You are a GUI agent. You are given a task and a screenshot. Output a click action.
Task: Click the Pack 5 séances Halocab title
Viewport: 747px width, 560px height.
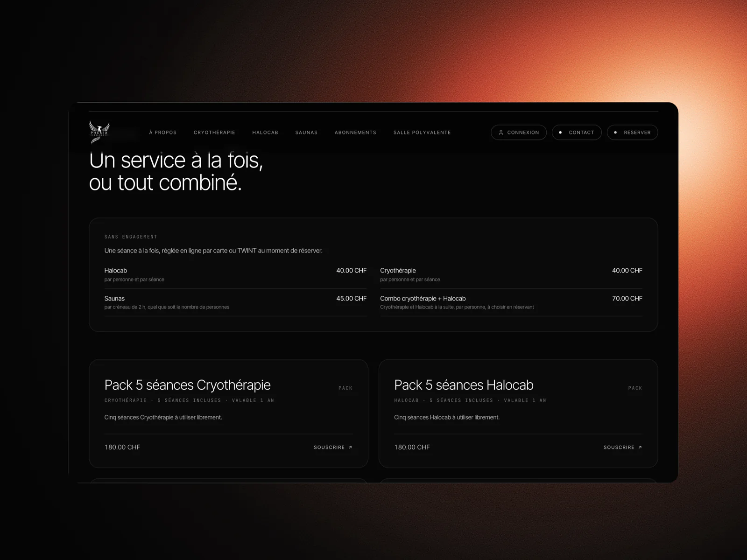point(464,385)
